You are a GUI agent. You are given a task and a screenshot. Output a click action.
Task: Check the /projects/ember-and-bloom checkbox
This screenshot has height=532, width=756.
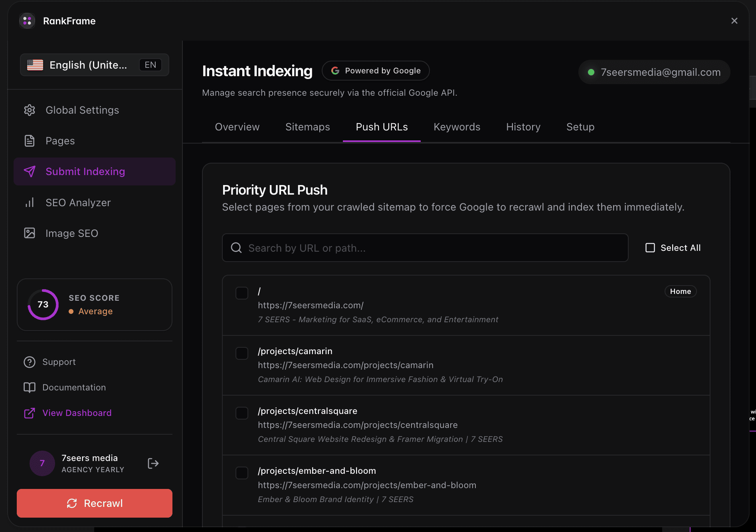242,473
